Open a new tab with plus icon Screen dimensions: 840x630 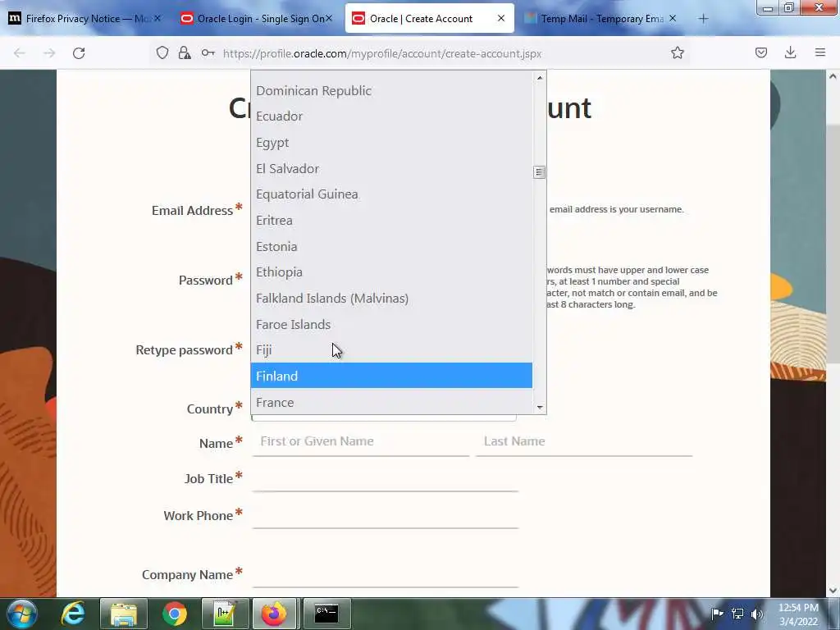tap(703, 19)
